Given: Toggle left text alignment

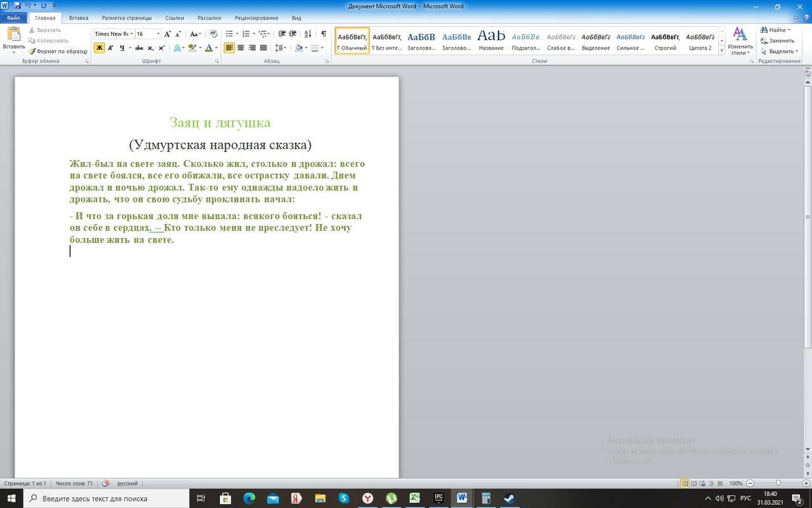Looking at the screenshot, I should (x=229, y=48).
